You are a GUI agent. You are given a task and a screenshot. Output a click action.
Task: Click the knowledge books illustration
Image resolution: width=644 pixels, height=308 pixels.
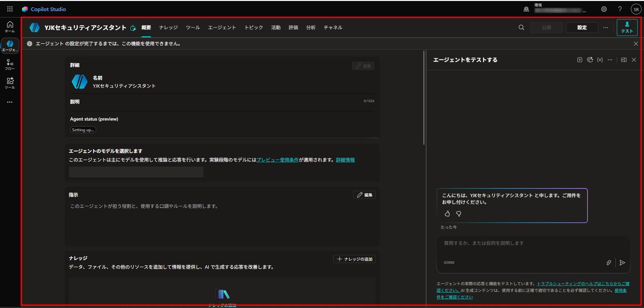[222, 294]
